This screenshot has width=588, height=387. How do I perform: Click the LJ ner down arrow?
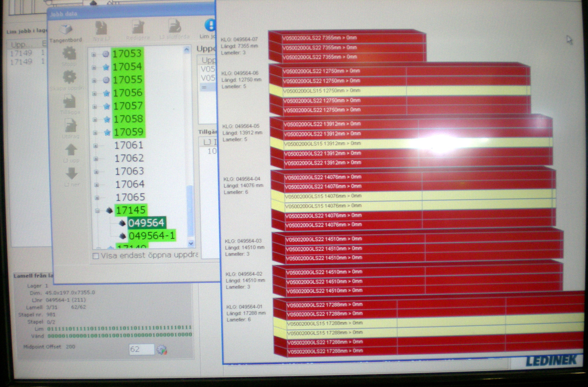click(72, 174)
